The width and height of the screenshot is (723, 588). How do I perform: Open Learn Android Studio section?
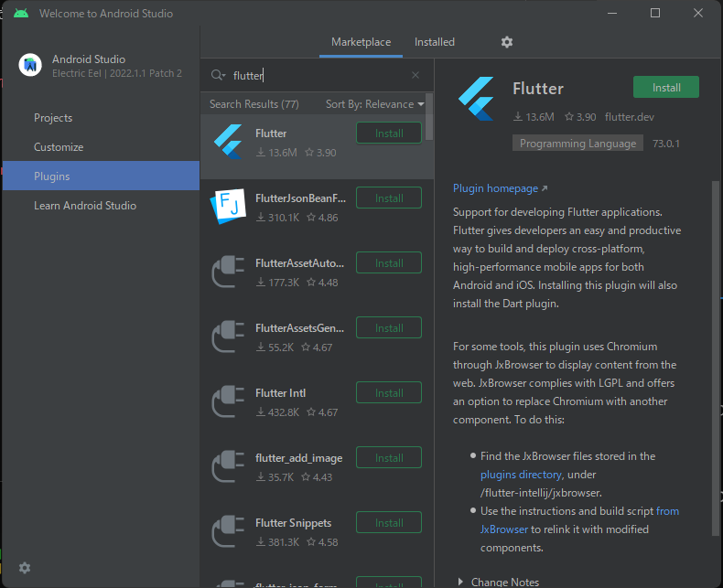tap(85, 206)
